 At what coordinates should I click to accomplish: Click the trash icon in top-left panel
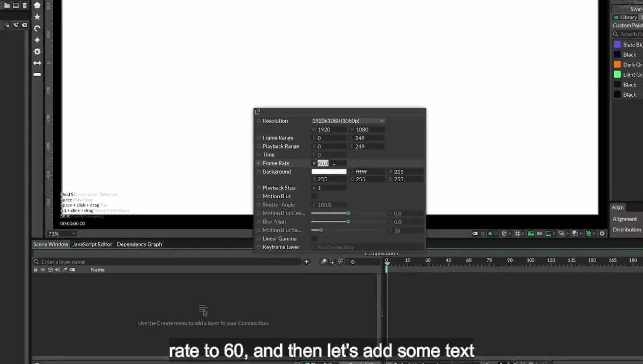(24, 5)
